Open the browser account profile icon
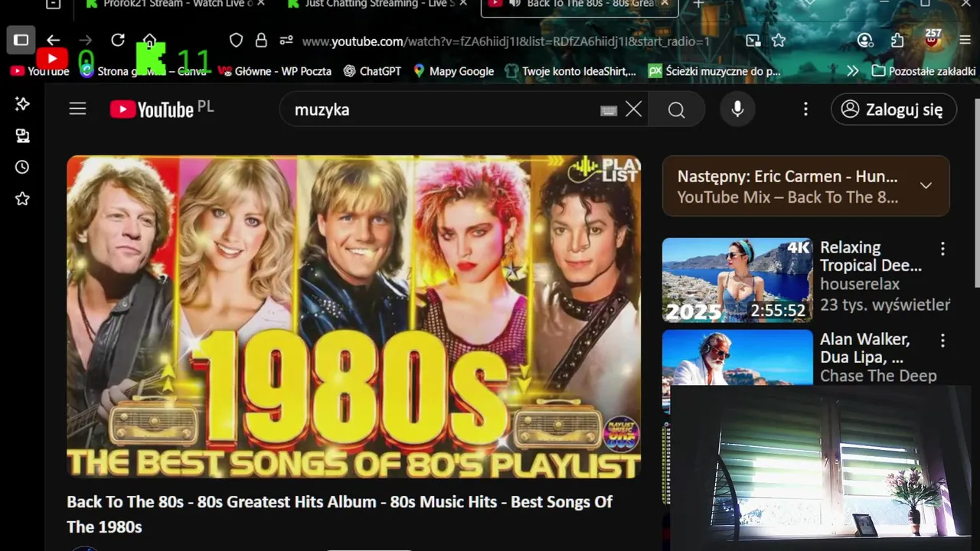The height and width of the screenshot is (551, 980). coord(865,41)
